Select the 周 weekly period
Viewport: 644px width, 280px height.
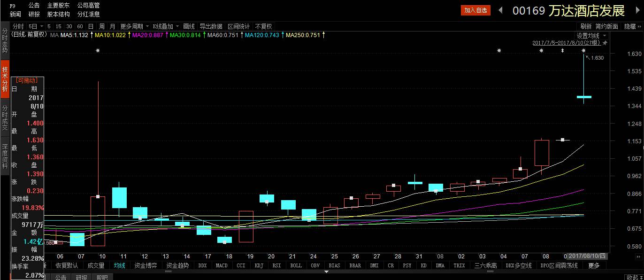(102, 26)
